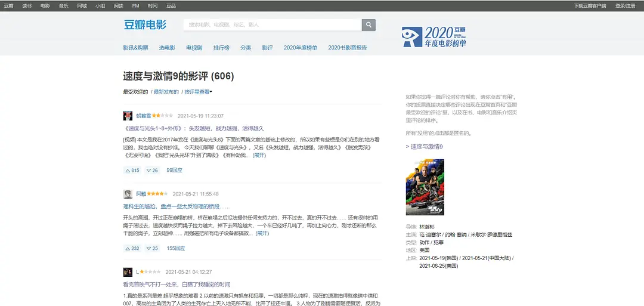
Task: Go to 影评 tab
Action: point(267,48)
